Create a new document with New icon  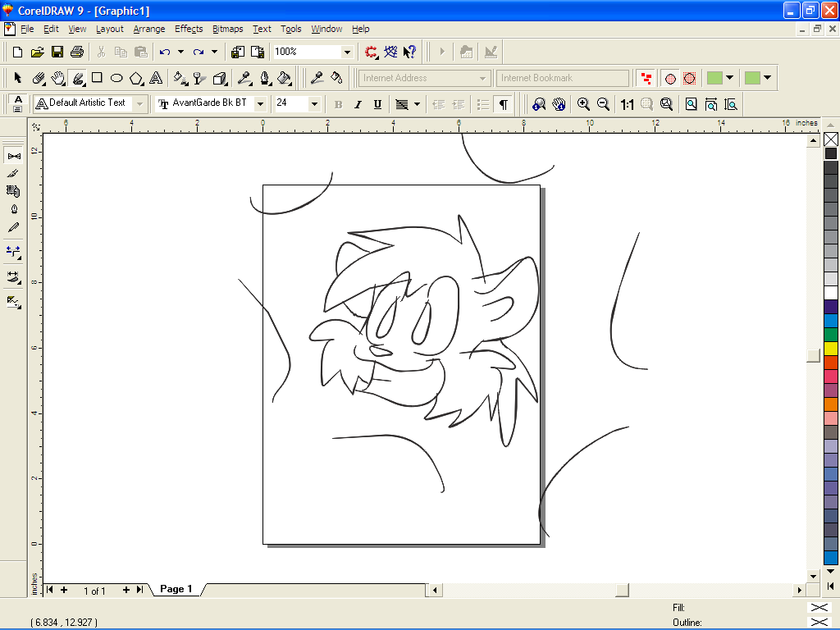17,52
